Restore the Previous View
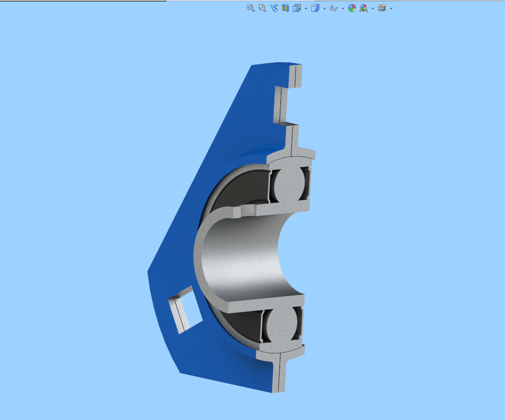This screenshot has height=420, width=505. pos(274,8)
